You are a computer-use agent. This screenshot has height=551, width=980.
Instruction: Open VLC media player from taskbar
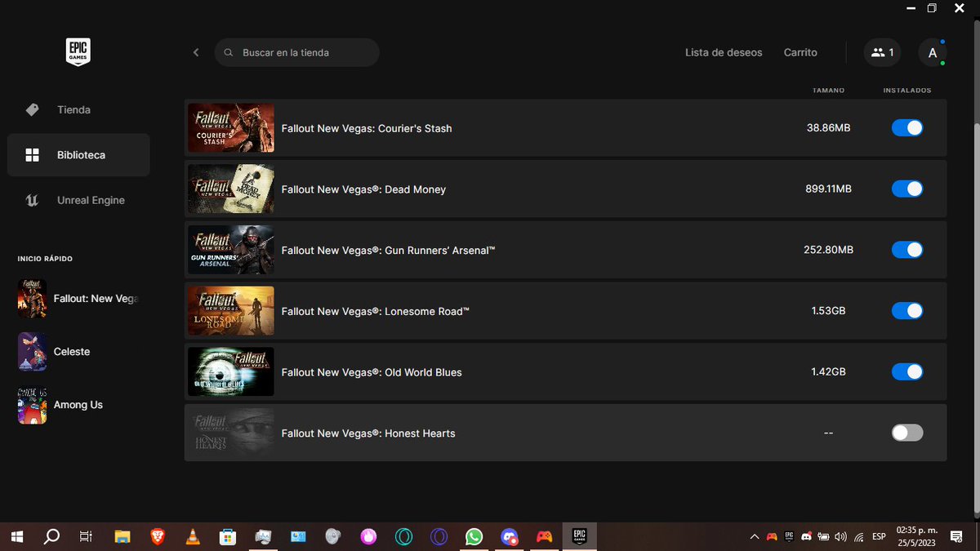coord(192,536)
